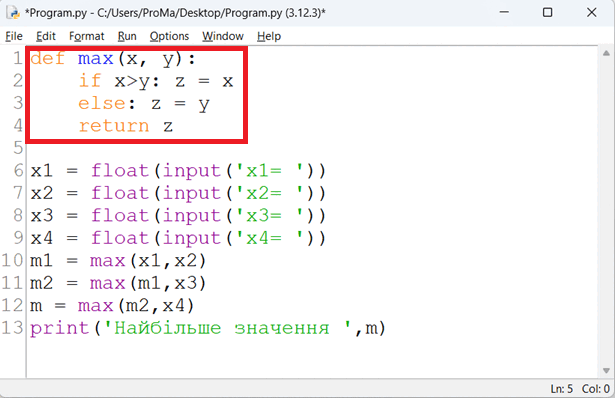The width and height of the screenshot is (615, 398).
Task: Click line number 13 in the gutter
Action: [13, 328]
